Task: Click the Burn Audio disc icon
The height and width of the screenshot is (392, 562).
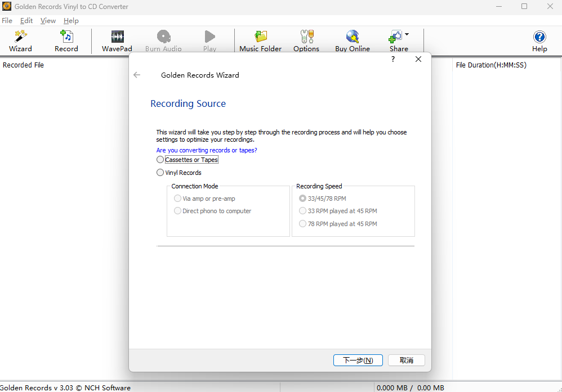Action: point(163,41)
